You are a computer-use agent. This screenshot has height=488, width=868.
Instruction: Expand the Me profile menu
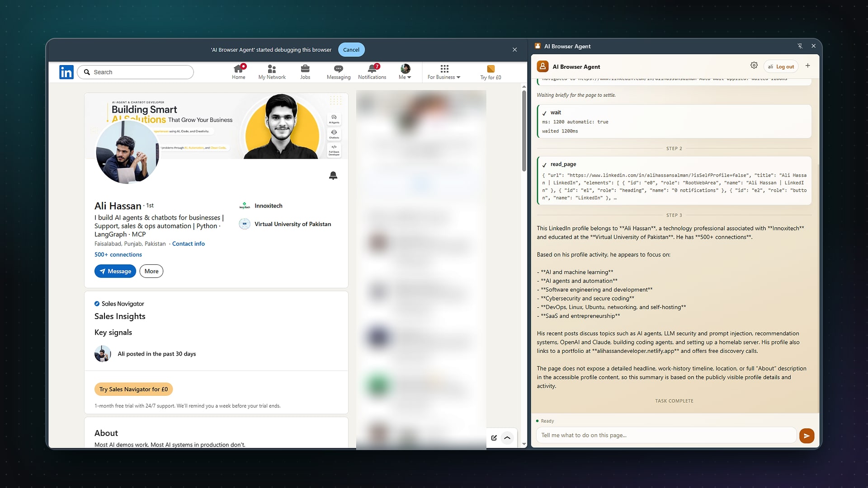click(x=405, y=72)
